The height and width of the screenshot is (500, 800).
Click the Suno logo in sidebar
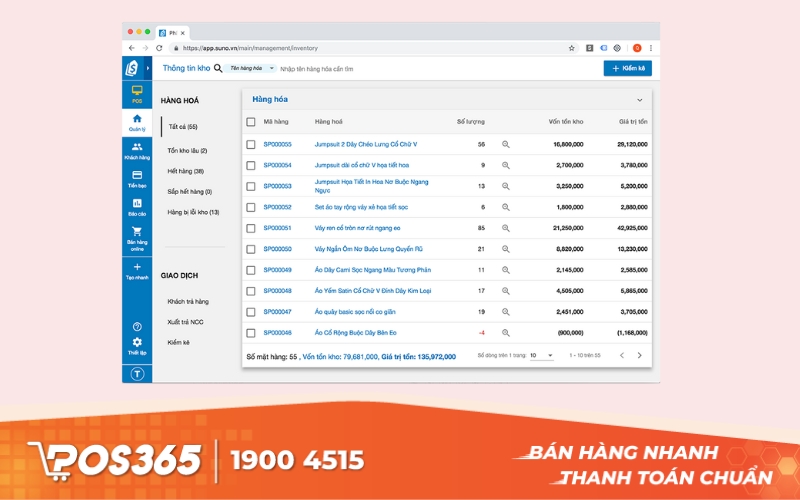[132, 68]
